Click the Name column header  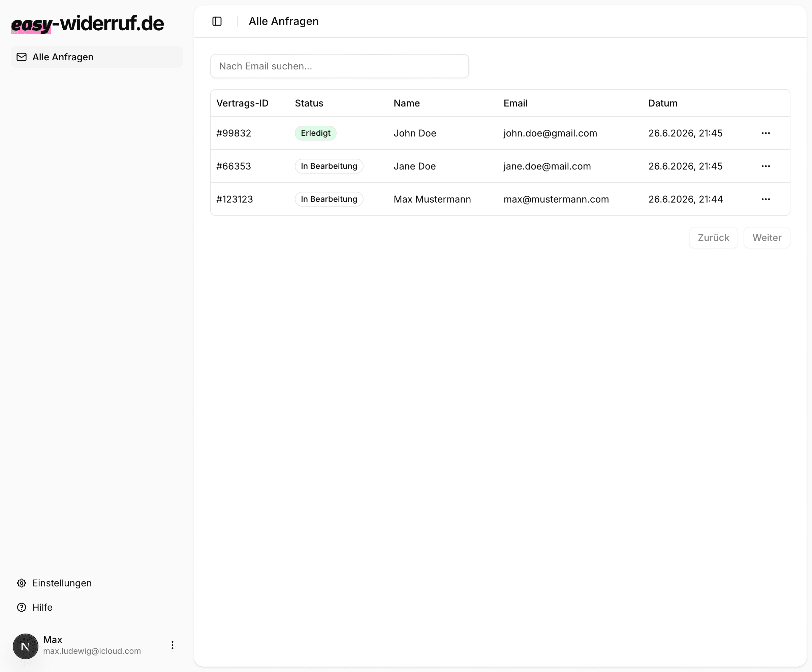click(x=406, y=103)
